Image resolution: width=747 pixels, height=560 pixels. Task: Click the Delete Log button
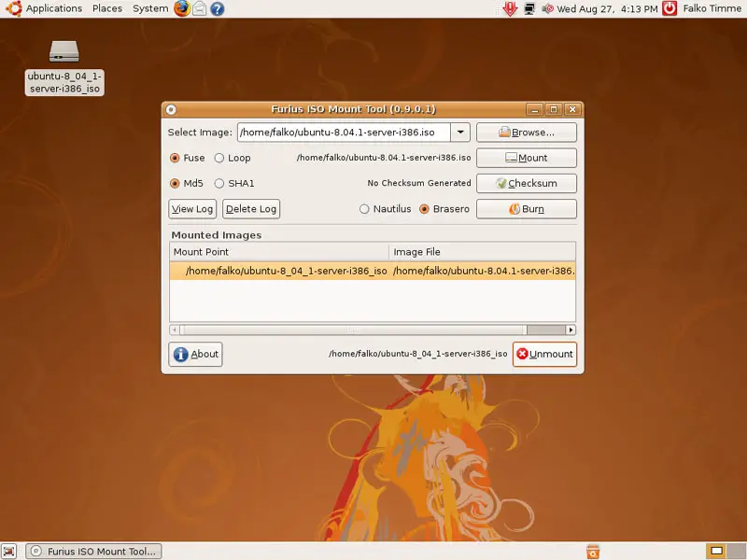(251, 209)
